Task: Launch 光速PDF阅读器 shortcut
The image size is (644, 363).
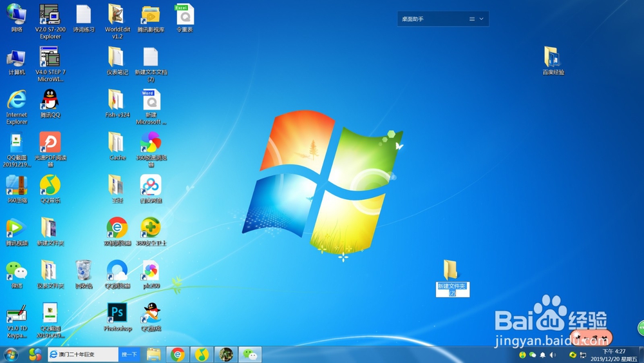Action: pos(50,150)
